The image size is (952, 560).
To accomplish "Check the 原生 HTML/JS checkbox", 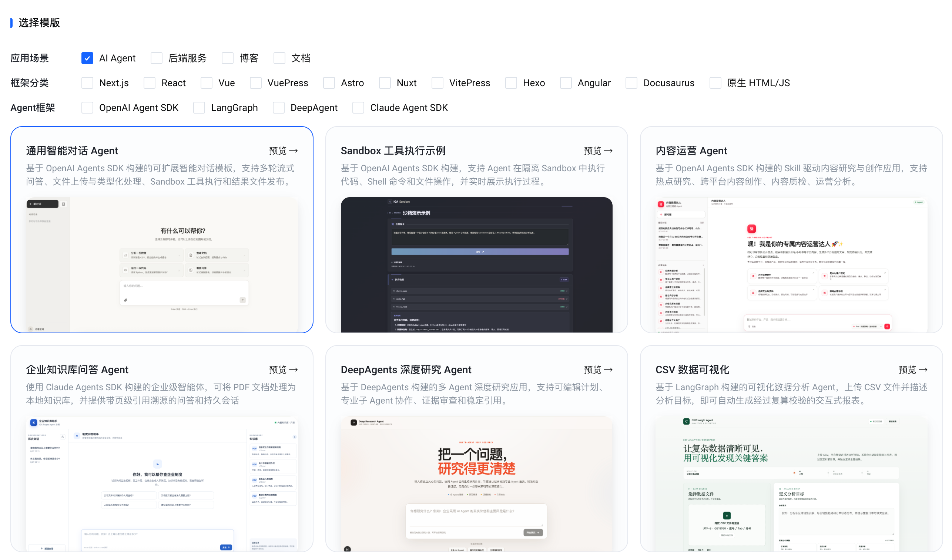I will [x=715, y=83].
